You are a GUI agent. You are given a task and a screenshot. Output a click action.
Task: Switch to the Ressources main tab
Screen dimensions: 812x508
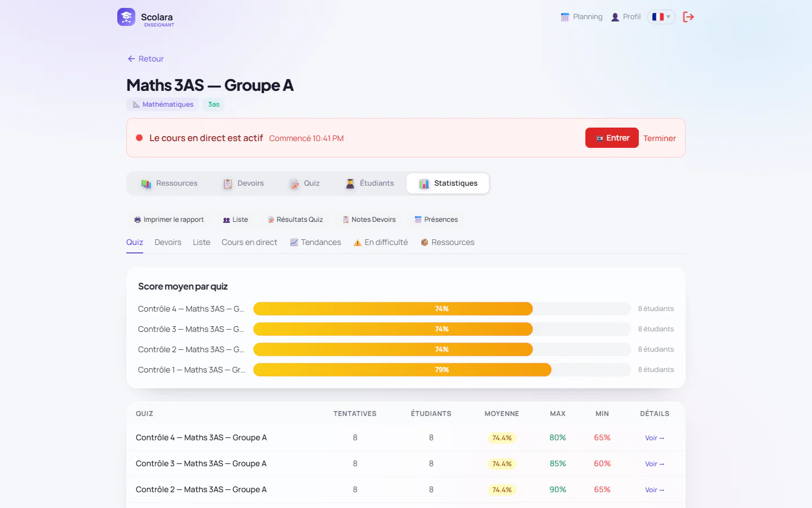169,183
